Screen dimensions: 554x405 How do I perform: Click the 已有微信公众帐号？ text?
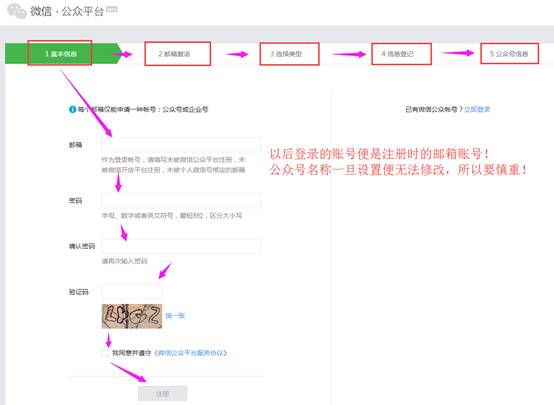click(x=434, y=109)
